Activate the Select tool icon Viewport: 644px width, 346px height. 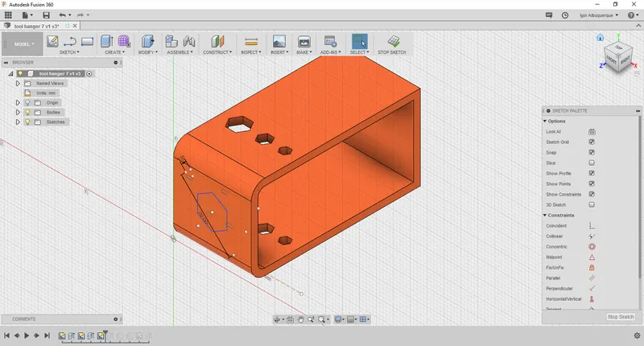(359, 42)
